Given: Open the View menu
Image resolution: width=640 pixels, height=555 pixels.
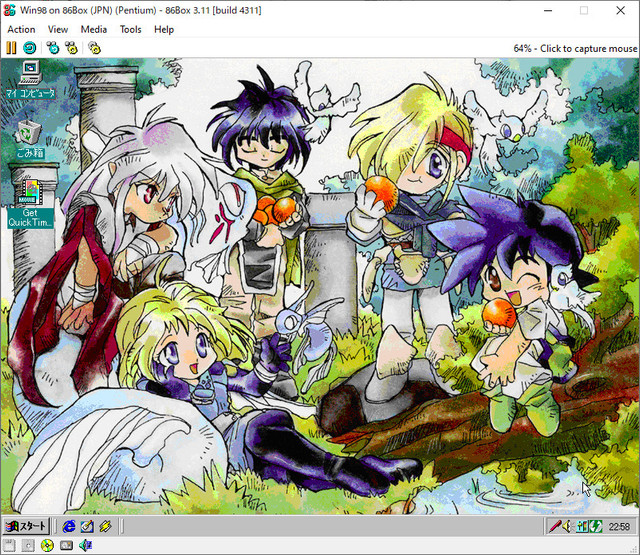Looking at the screenshot, I should [x=58, y=29].
